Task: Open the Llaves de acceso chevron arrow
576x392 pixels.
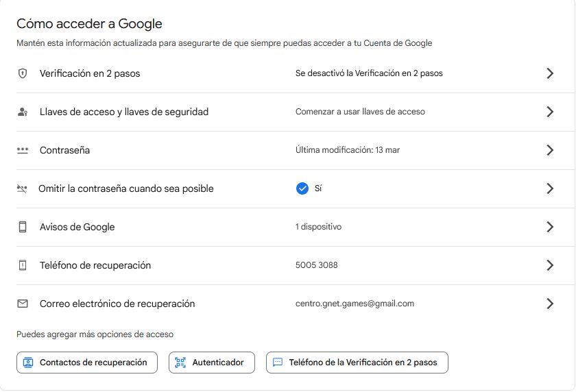Action: [x=549, y=112]
